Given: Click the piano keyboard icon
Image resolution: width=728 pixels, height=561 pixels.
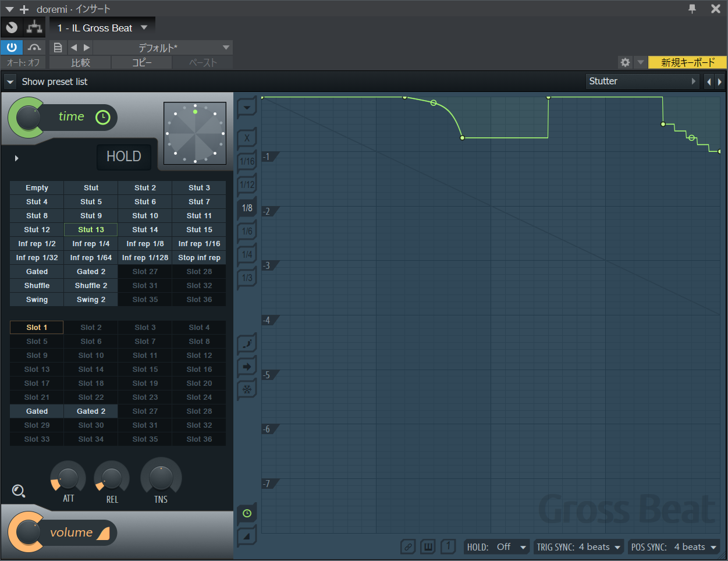Looking at the screenshot, I should pos(428,547).
